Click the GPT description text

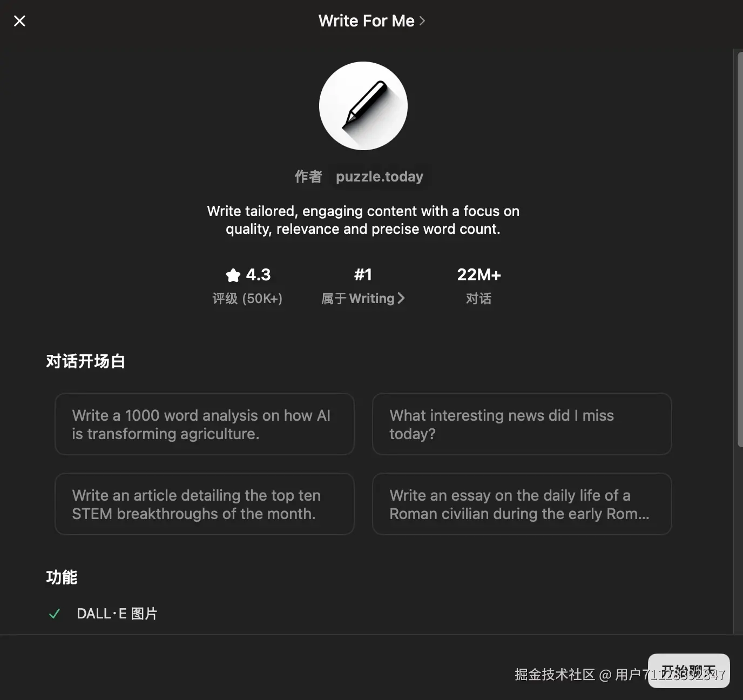[363, 220]
